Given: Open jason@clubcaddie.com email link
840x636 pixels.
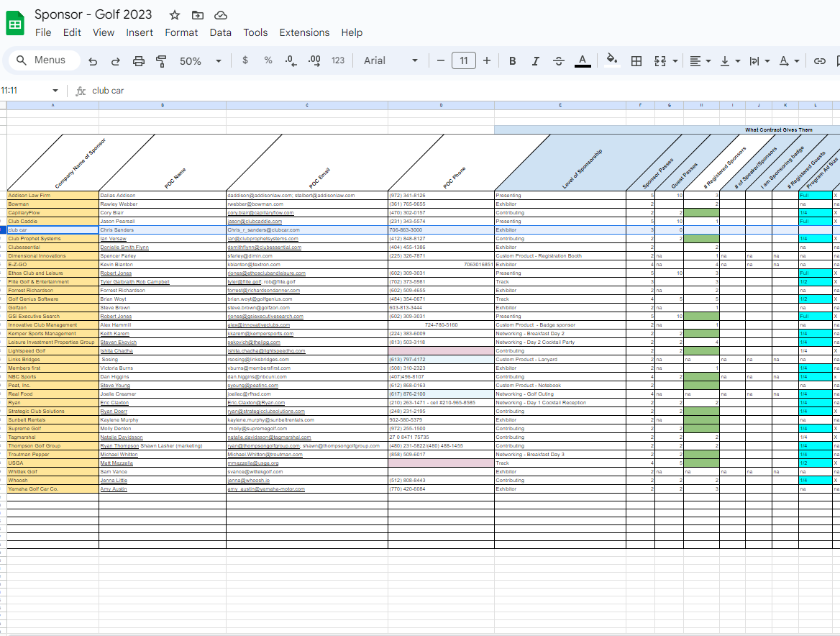Looking at the screenshot, I should (255, 222).
